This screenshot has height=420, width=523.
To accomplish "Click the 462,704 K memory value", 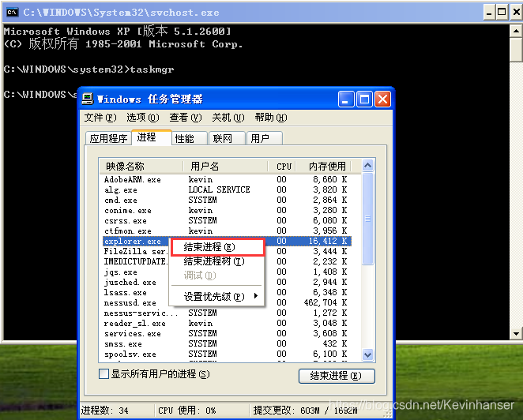I will point(325,302).
